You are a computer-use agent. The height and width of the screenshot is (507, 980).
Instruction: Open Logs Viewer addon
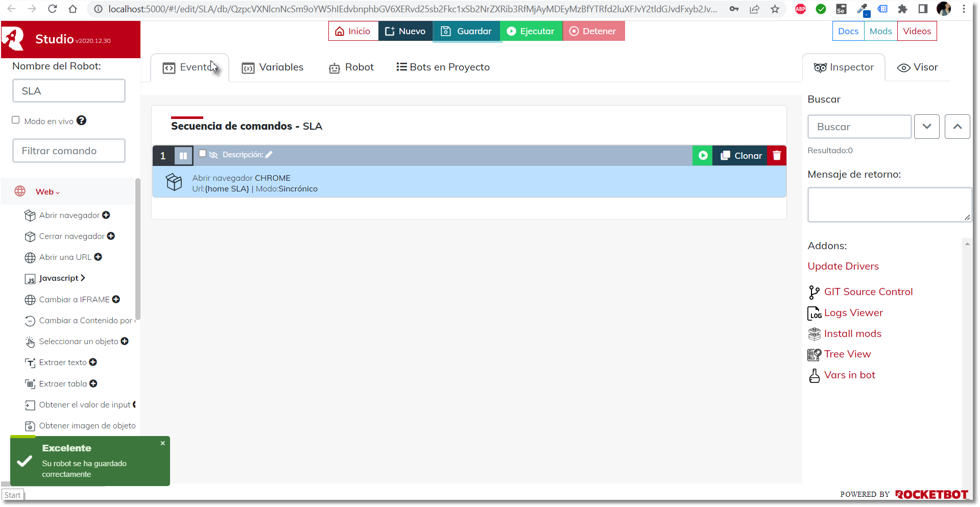pos(853,312)
